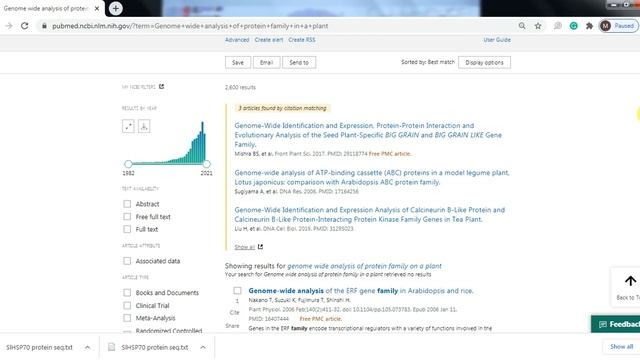Expand options for first SlHSP70 download
Image resolution: width=640 pixels, height=360 pixels.
pyautogui.click(x=87, y=347)
